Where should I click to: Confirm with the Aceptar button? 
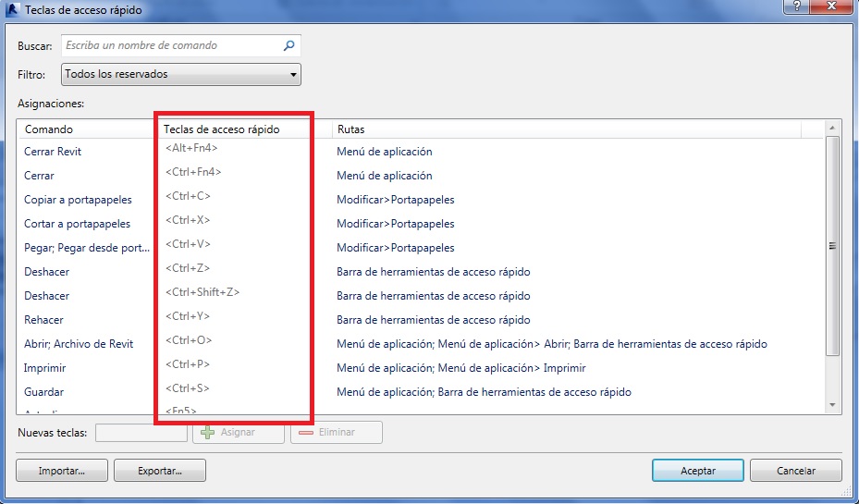click(x=697, y=471)
